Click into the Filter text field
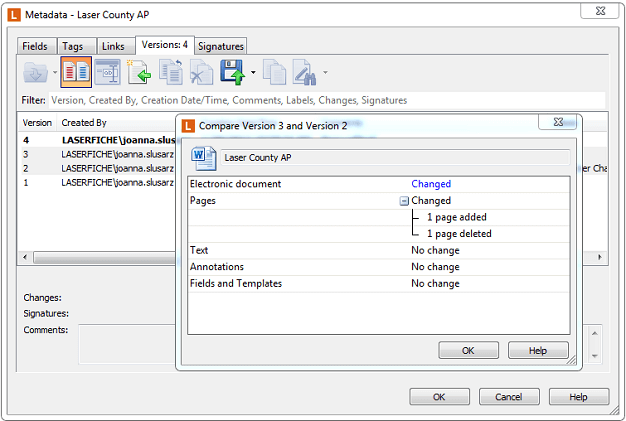Image resolution: width=626 pixels, height=421 pixels. [x=327, y=100]
